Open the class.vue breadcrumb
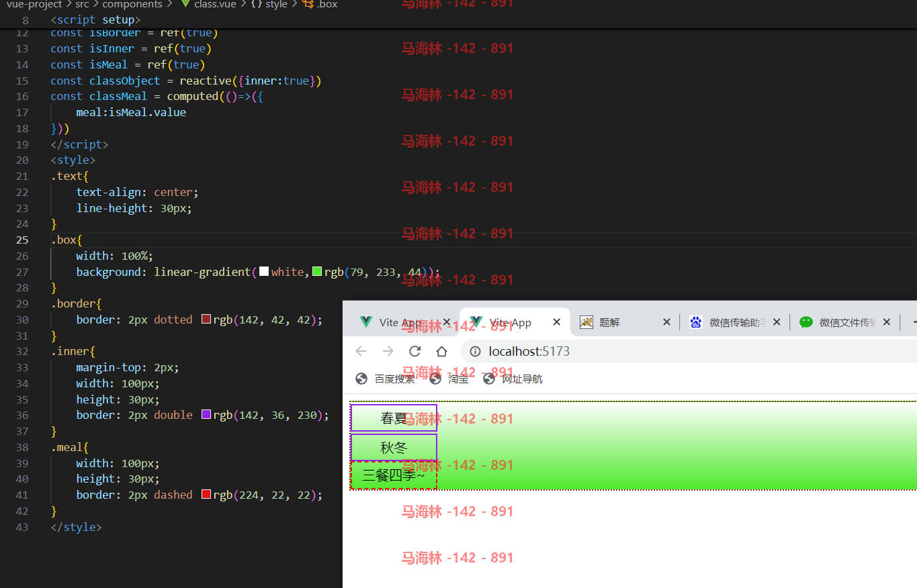The height and width of the screenshot is (588, 917). click(208, 5)
